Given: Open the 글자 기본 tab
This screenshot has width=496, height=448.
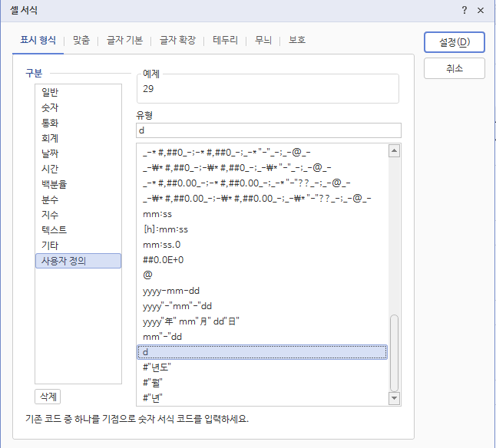Looking at the screenshot, I should (x=124, y=40).
